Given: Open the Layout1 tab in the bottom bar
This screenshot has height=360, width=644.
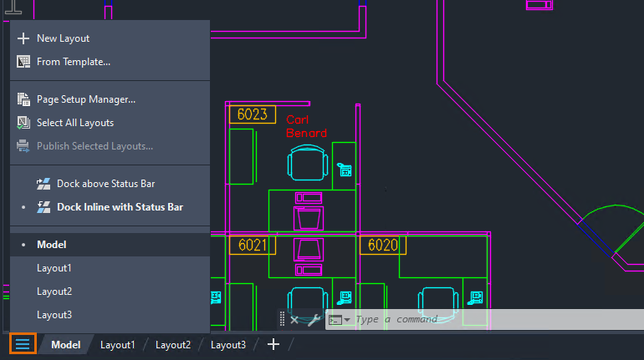Looking at the screenshot, I should click(x=117, y=345).
